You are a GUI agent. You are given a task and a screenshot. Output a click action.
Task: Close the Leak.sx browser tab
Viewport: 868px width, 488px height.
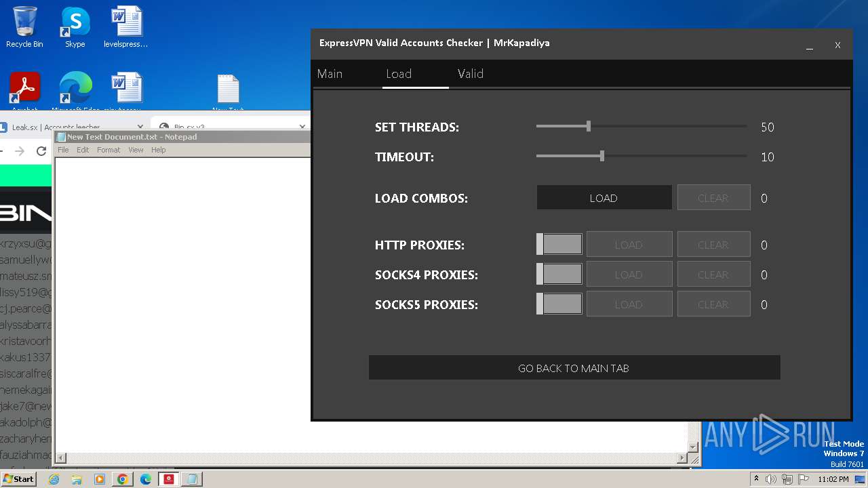coord(140,127)
